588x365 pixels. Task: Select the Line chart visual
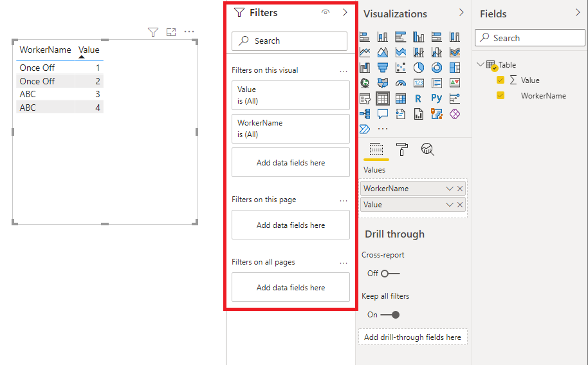[x=365, y=52]
